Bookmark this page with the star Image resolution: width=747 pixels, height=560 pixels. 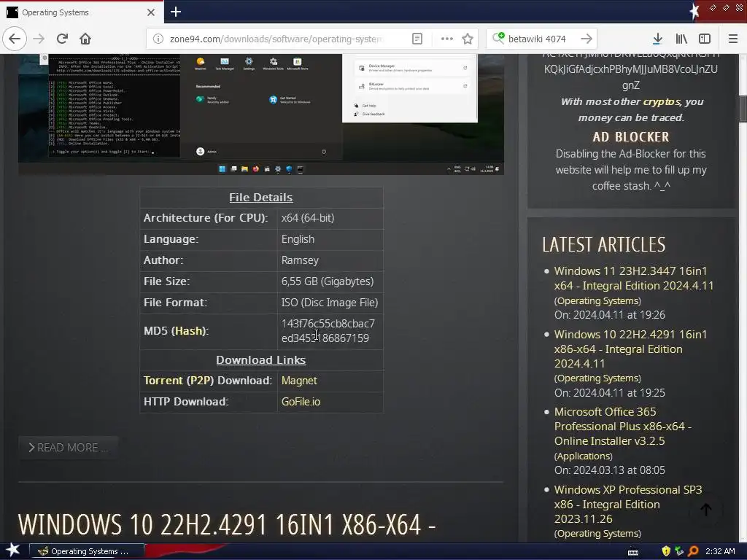[468, 39]
